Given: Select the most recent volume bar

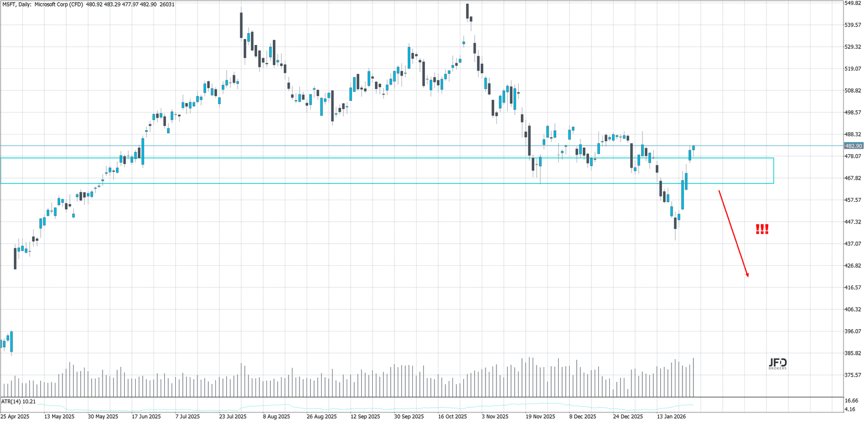Looking at the screenshot, I should tap(693, 377).
